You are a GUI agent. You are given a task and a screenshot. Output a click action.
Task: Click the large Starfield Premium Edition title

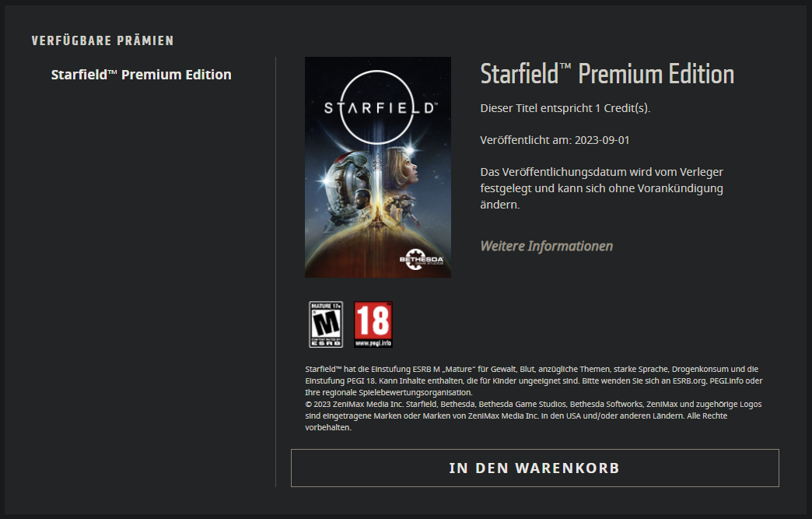click(607, 74)
